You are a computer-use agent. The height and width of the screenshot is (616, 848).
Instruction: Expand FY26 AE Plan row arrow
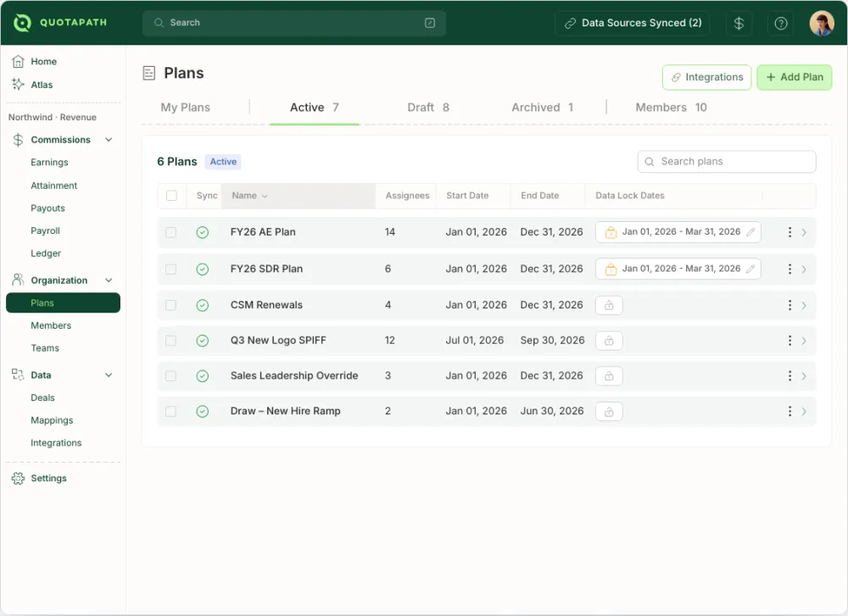click(x=804, y=232)
